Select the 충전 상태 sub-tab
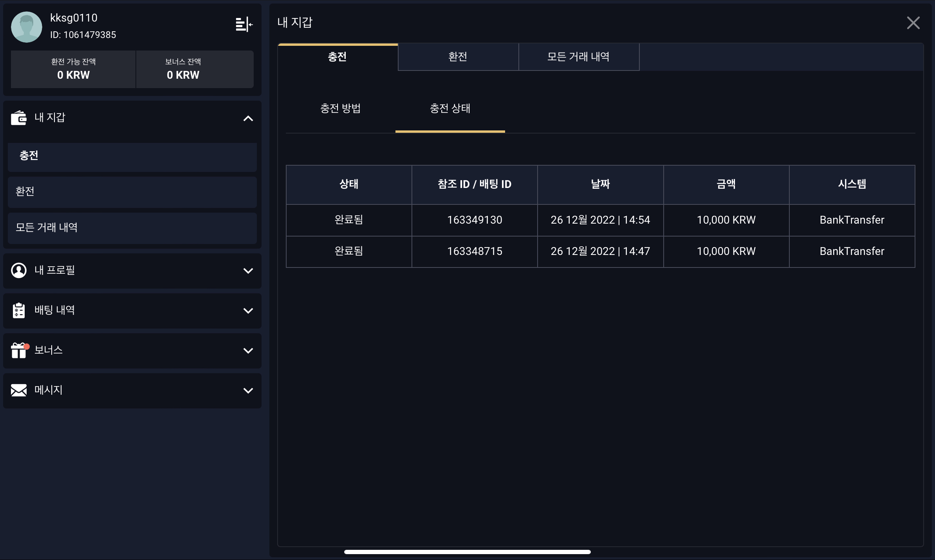 pyautogui.click(x=450, y=108)
